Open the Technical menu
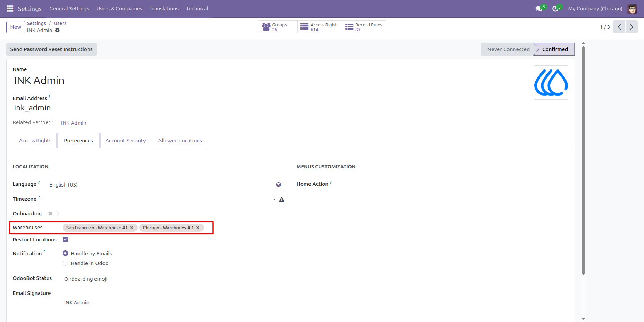 [x=197, y=9]
